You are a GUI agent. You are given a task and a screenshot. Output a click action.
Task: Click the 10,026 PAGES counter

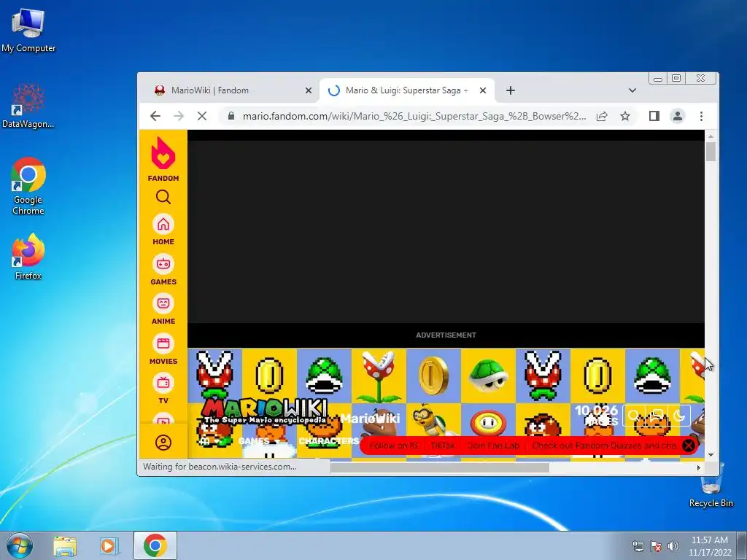click(597, 415)
